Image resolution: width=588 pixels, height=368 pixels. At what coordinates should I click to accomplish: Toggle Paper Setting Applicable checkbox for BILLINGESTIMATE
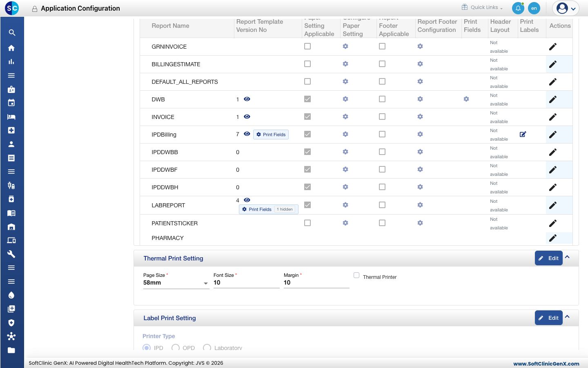coord(307,64)
